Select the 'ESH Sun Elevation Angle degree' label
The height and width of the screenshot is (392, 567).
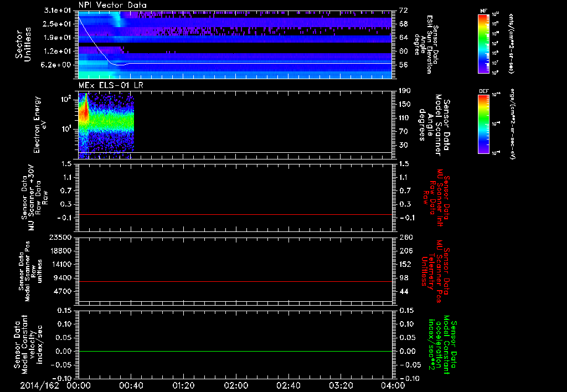coord(427,44)
